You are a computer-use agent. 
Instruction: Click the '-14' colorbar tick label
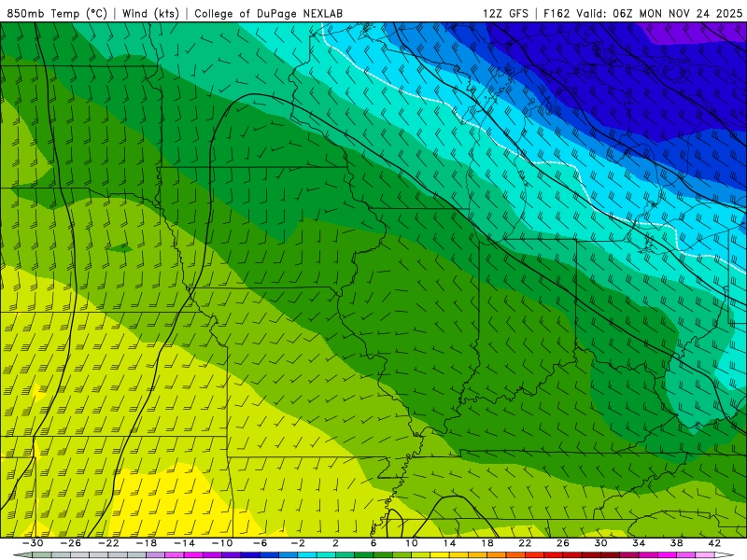(x=184, y=543)
